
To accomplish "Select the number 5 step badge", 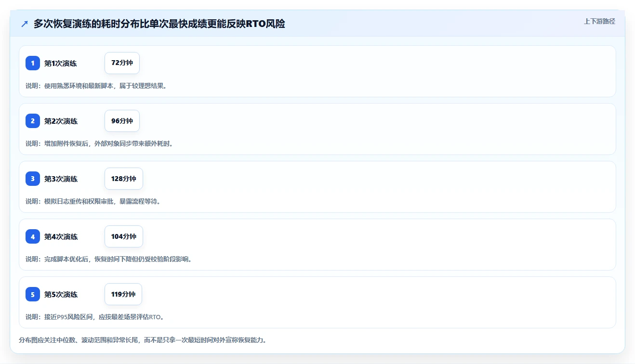I will click(33, 294).
